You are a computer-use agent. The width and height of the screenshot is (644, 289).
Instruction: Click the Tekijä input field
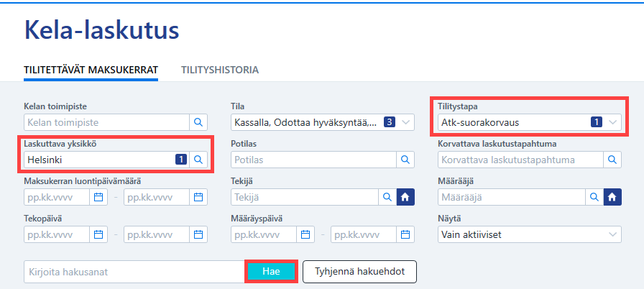pyautogui.click(x=305, y=197)
